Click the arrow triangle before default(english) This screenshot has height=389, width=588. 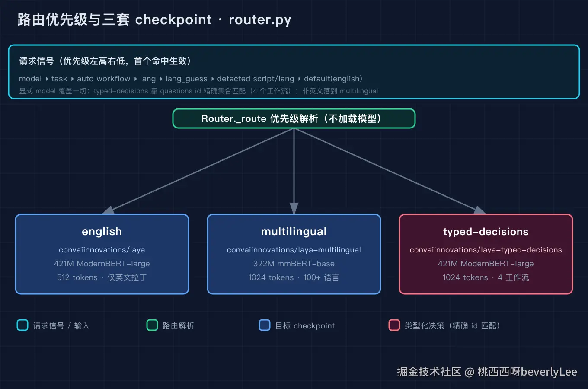coord(299,79)
